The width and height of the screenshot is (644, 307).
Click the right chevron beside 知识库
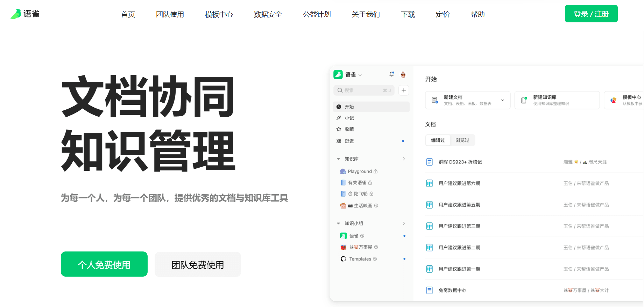[404, 159]
